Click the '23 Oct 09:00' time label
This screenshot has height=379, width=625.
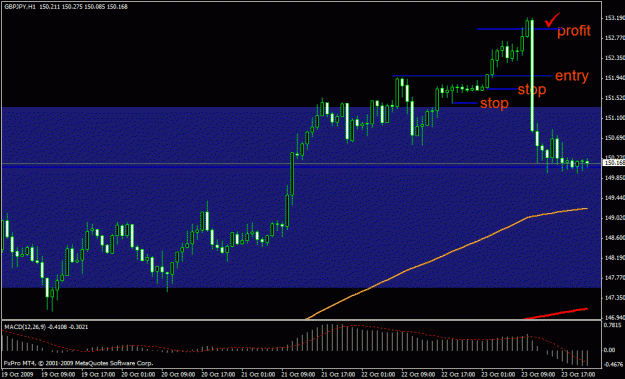(538, 375)
